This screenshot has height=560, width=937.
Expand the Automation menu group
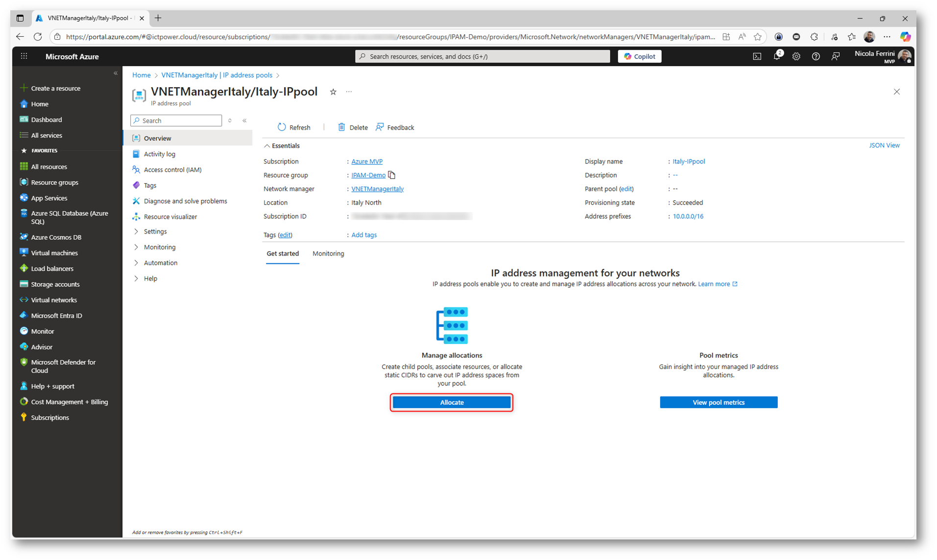pyautogui.click(x=161, y=263)
